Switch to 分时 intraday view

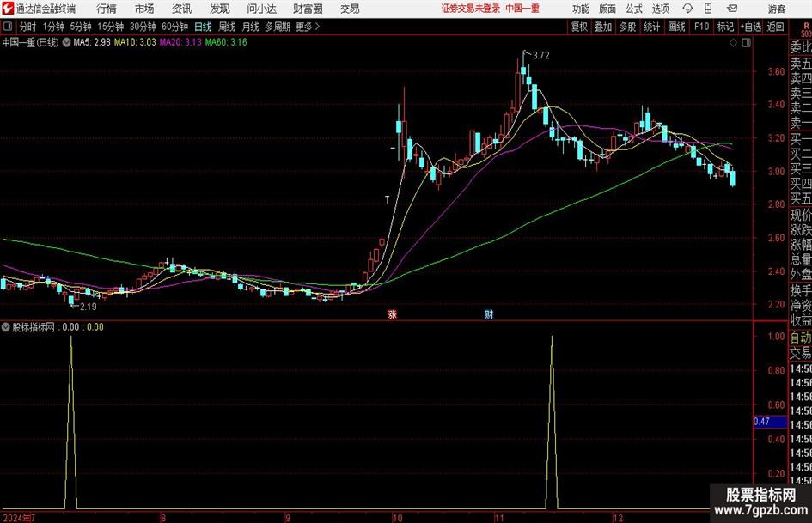28,27
